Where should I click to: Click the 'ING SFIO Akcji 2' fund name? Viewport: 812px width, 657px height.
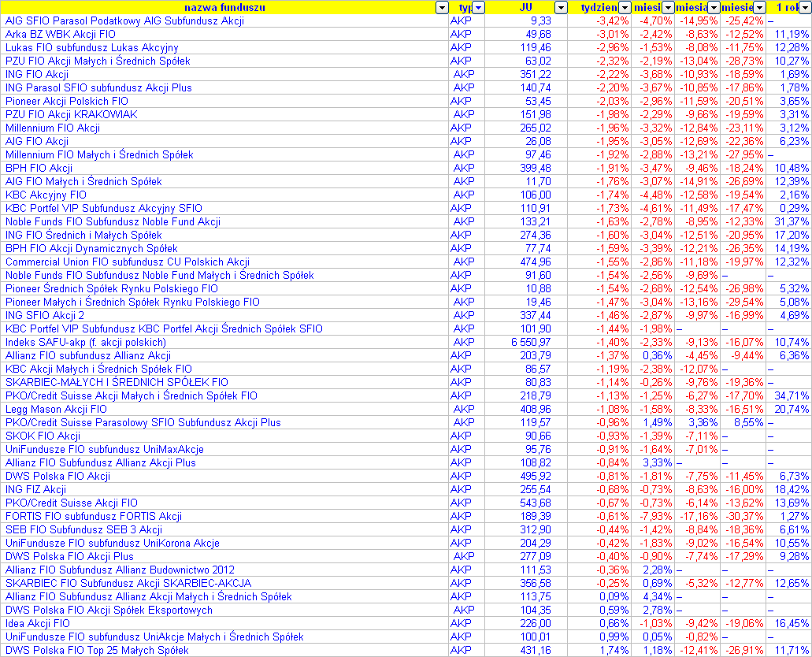45,316
